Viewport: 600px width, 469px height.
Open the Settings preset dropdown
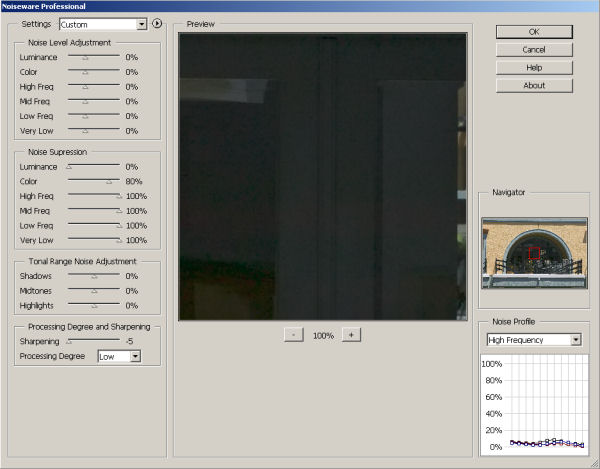(103, 24)
